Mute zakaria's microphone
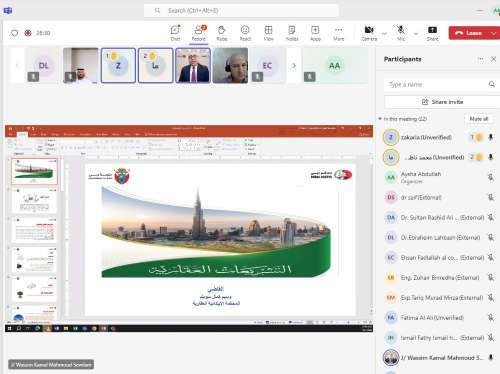 490,137
